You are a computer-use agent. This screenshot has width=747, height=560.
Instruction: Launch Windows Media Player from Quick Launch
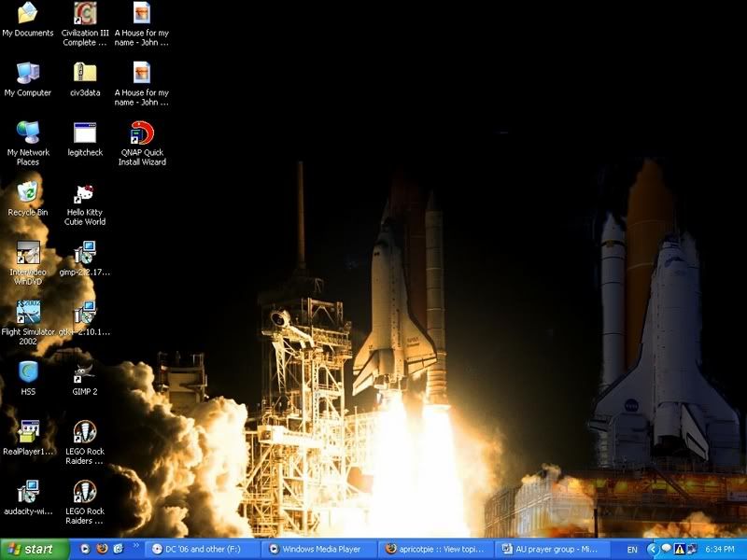85,549
